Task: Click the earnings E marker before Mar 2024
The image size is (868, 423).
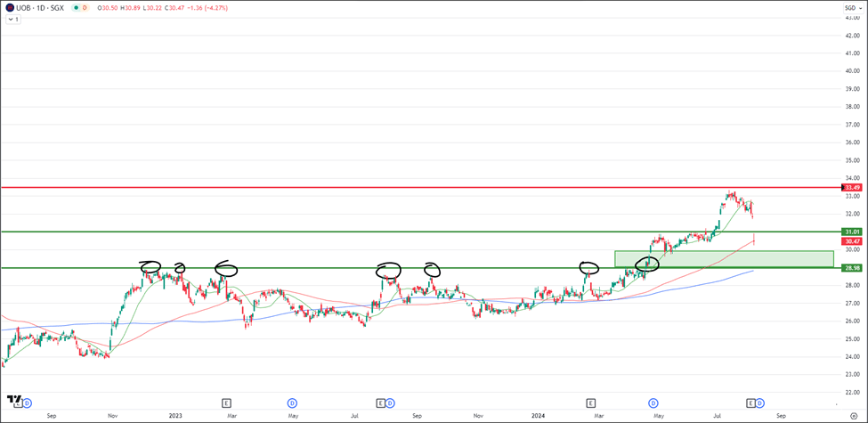Action: click(x=590, y=403)
